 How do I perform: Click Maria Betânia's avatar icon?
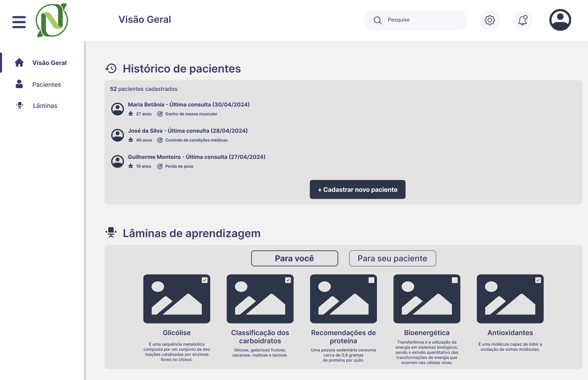pos(118,109)
